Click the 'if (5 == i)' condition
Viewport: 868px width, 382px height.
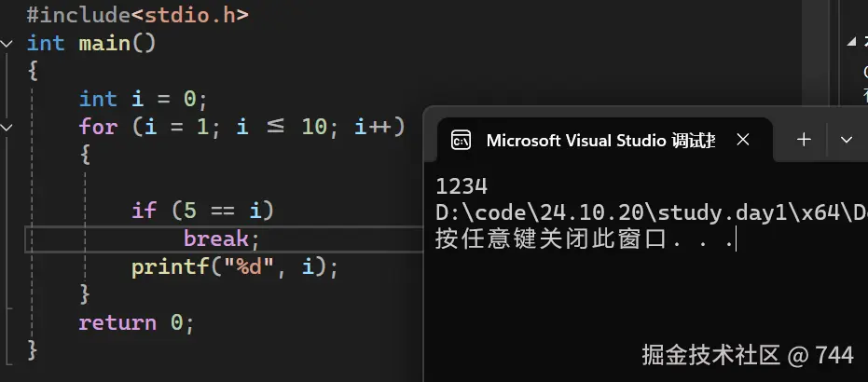point(202,211)
